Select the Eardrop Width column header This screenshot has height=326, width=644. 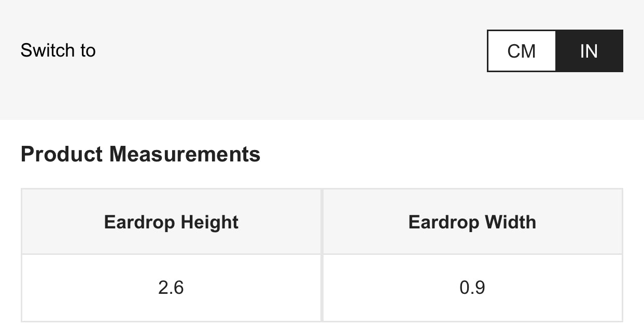[472, 222]
